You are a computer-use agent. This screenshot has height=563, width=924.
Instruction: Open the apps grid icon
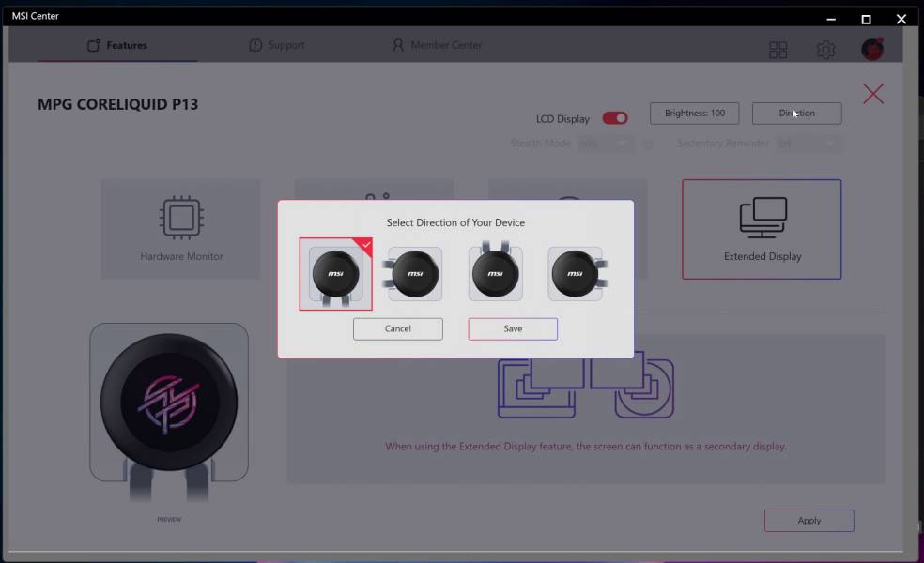click(x=778, y=51)
